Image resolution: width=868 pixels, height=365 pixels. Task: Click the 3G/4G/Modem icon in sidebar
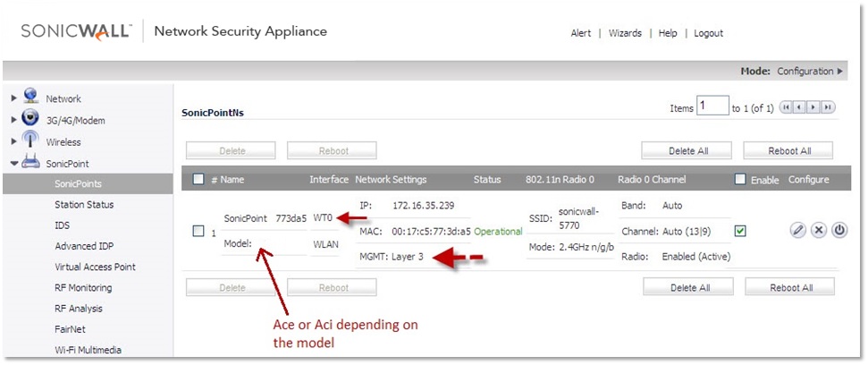coord(29,118)
